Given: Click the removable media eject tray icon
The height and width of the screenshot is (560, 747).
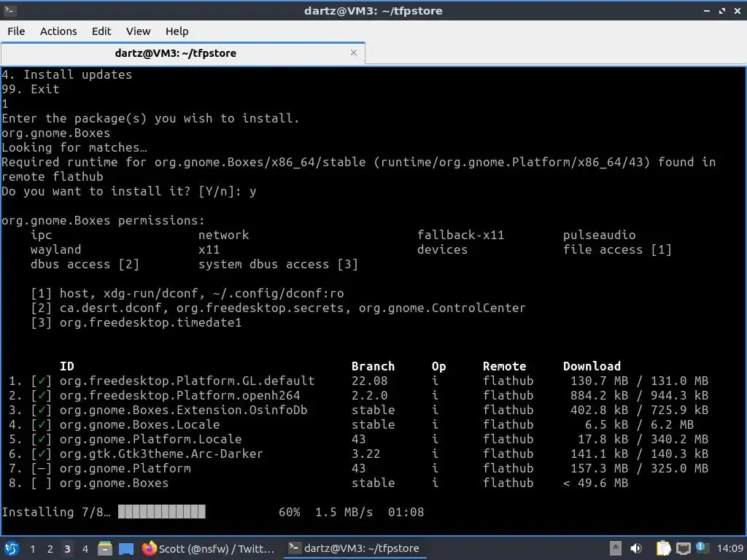Looking at the screenshot, I should pos(616,548).
